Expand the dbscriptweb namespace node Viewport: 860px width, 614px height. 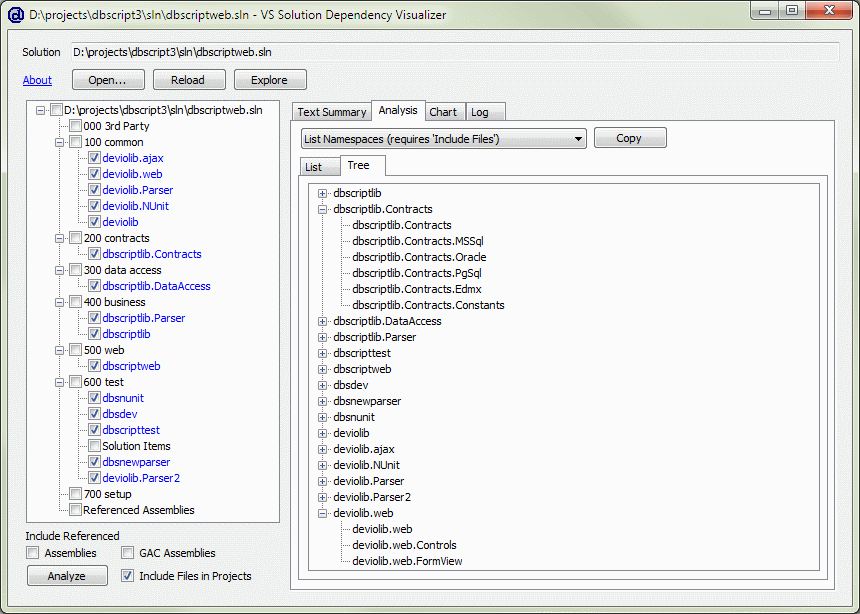pos(322,369)
